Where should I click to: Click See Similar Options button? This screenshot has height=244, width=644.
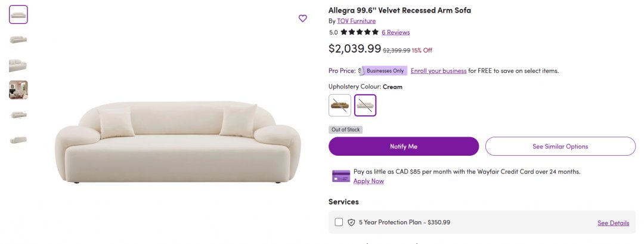pos(560,146)
